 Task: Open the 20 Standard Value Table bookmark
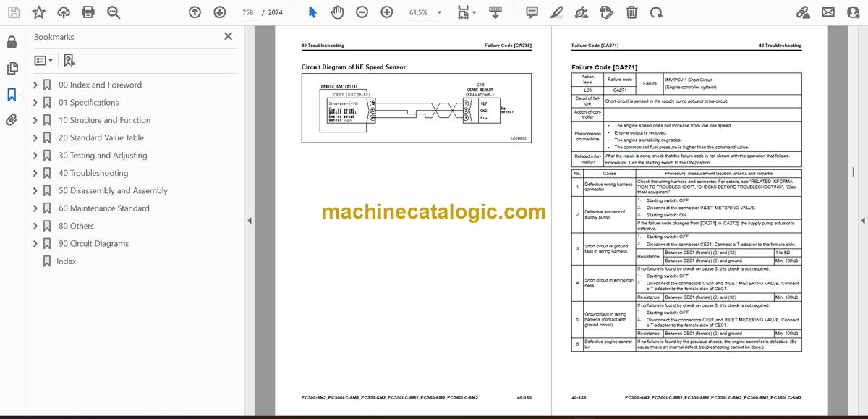coord(101,137)
